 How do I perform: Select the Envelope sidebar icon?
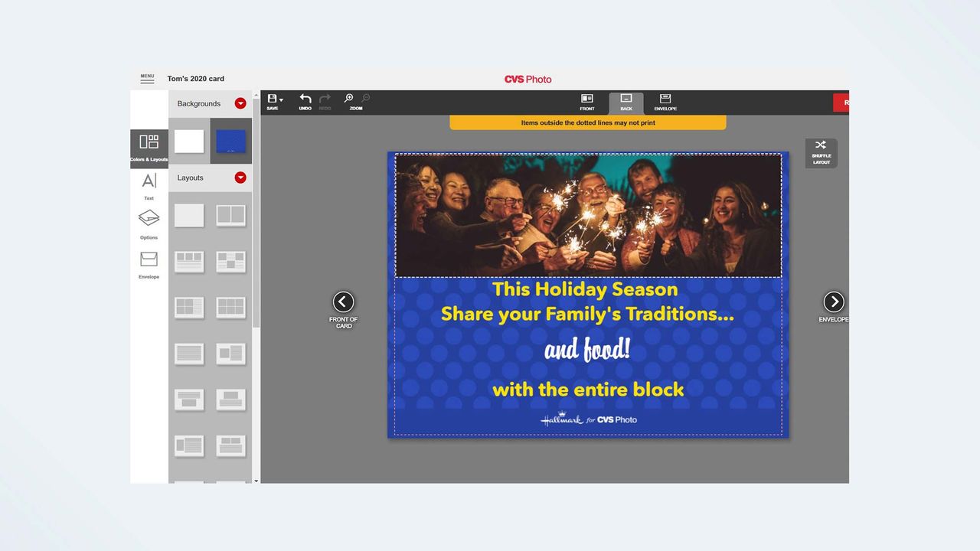coord(149,259)
